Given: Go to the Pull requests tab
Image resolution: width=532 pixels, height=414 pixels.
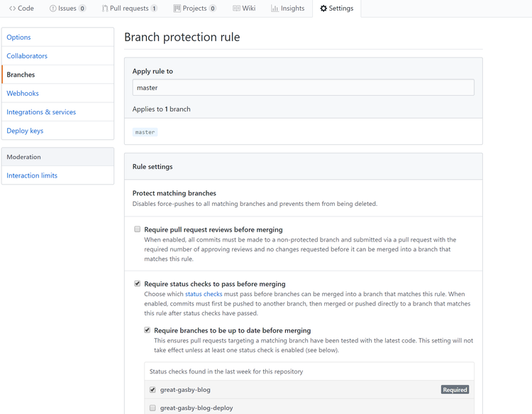Looking at the screenshot, I should 129,9.
